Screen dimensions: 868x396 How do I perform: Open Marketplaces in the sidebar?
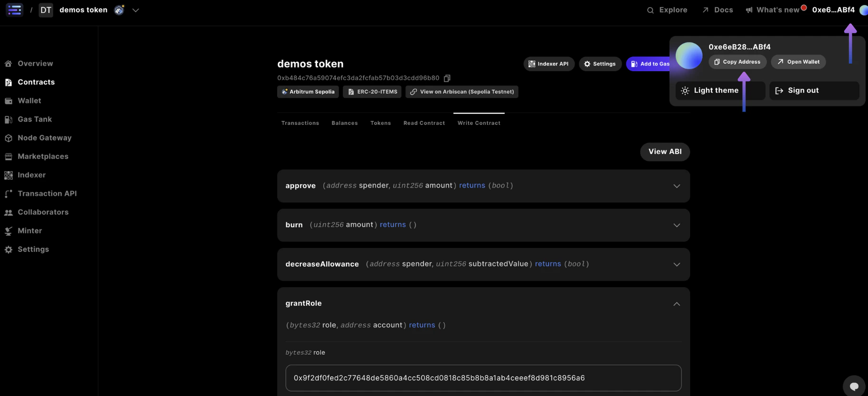[x=43, y=157]
